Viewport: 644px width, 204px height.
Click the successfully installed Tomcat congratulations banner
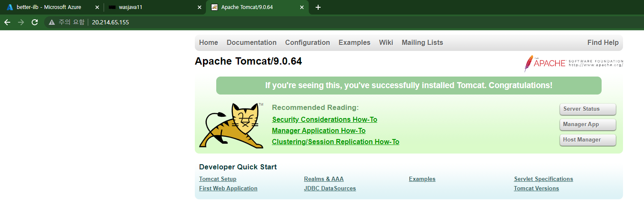(408, 86)
